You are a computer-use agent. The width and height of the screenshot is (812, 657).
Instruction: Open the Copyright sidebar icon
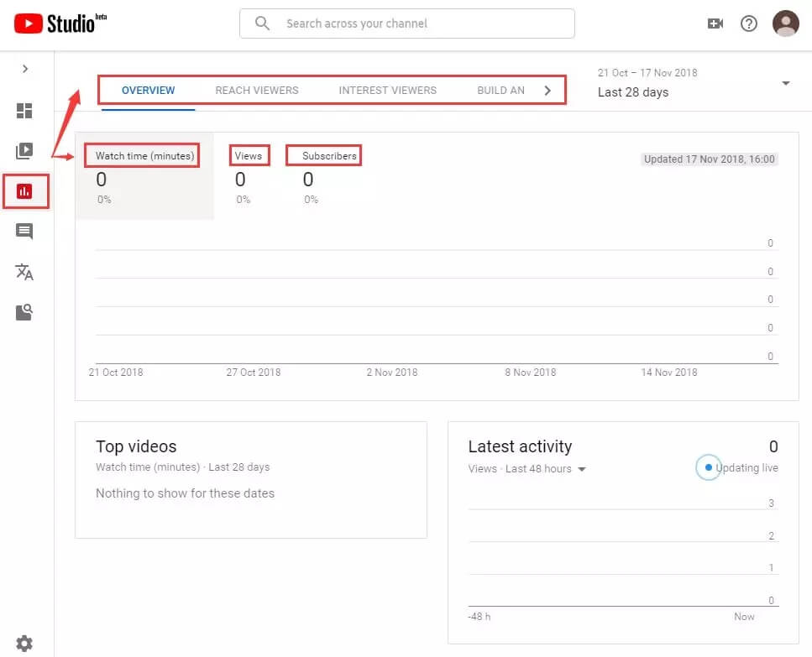pyautogui.click(x=25, y=311)
